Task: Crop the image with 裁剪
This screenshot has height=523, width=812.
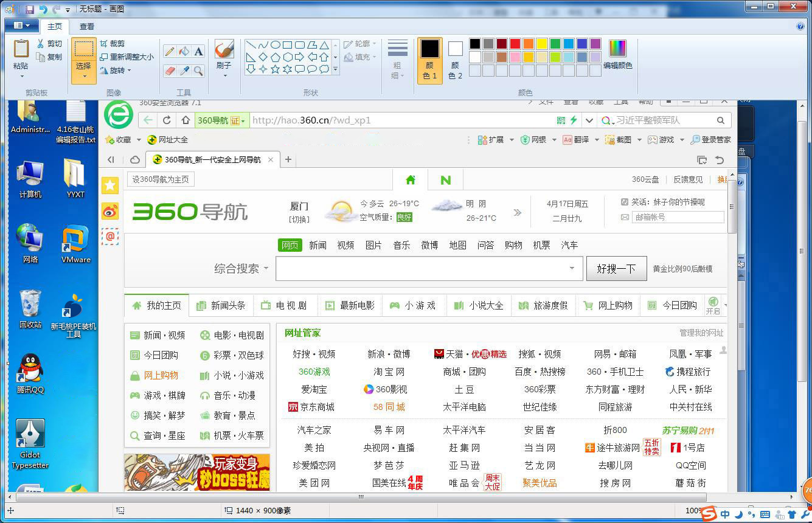Action: coord(112,44)
